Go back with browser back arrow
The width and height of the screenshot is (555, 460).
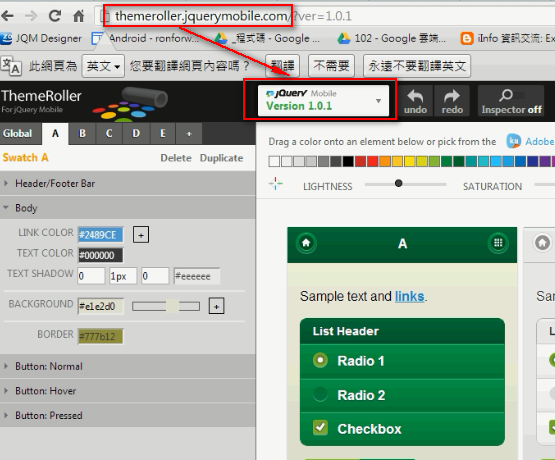pos(7,16)
